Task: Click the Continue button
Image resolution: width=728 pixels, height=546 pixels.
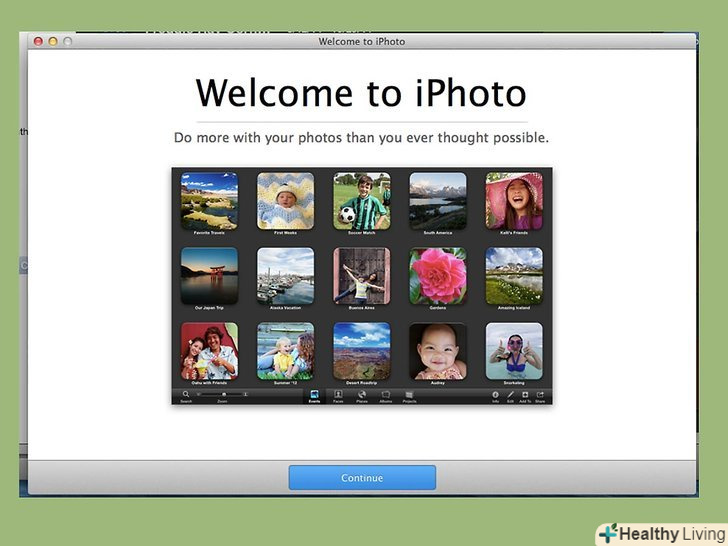Action: pyautogui.click(x=362, y=478)
